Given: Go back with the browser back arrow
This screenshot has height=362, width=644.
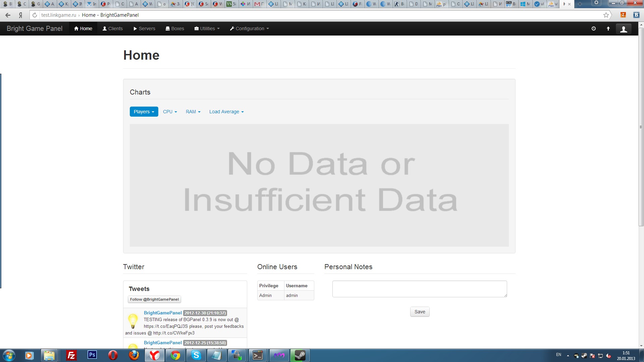Looking at the screenshot, I should [x=8, y=15].
